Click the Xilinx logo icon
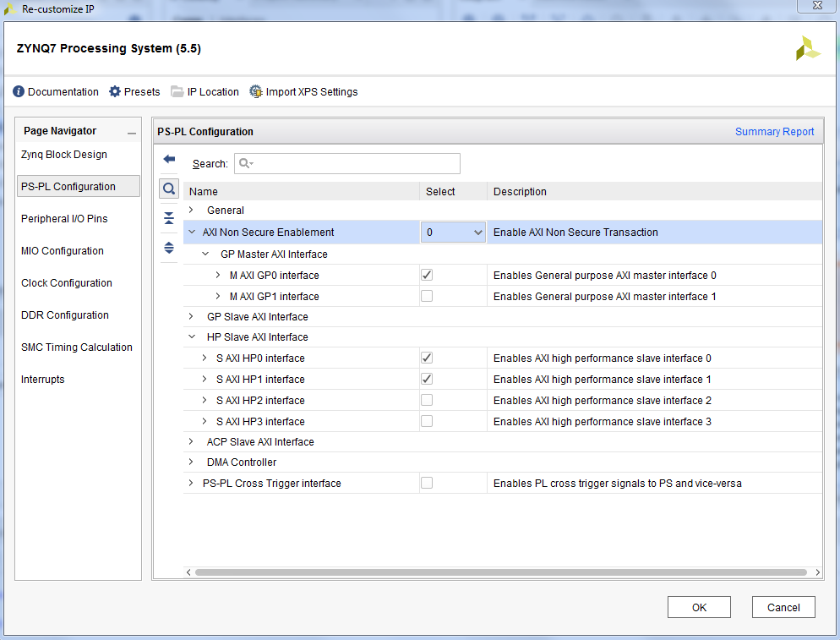The image size is (840, 640). point(807,48)
